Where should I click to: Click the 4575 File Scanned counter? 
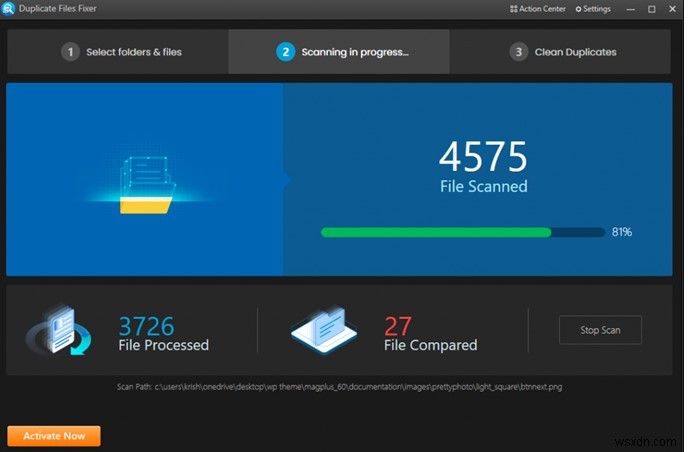pyautogui.click(x=483, y=167)
